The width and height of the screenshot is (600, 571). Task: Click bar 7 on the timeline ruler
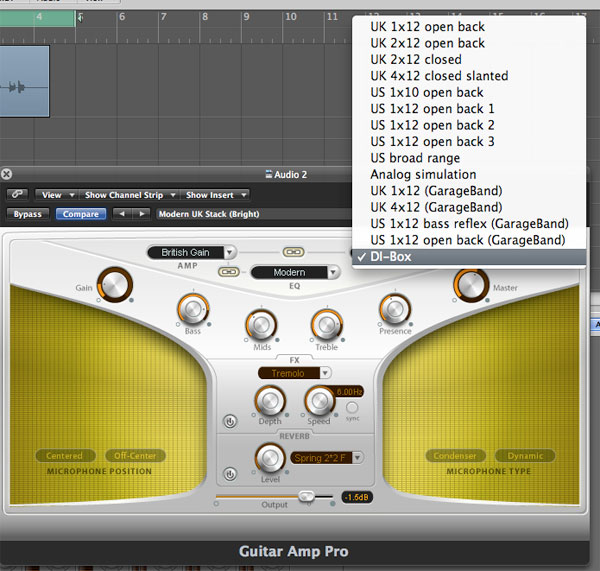163,17
